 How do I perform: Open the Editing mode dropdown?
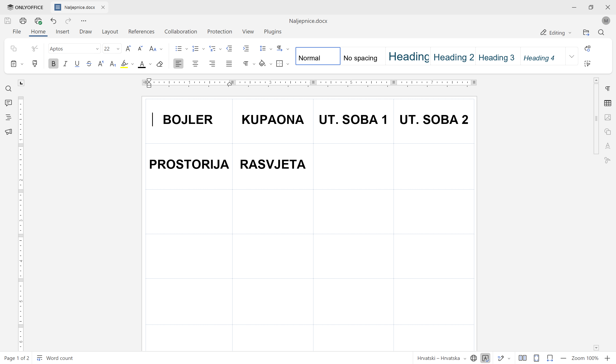point(556,33)
